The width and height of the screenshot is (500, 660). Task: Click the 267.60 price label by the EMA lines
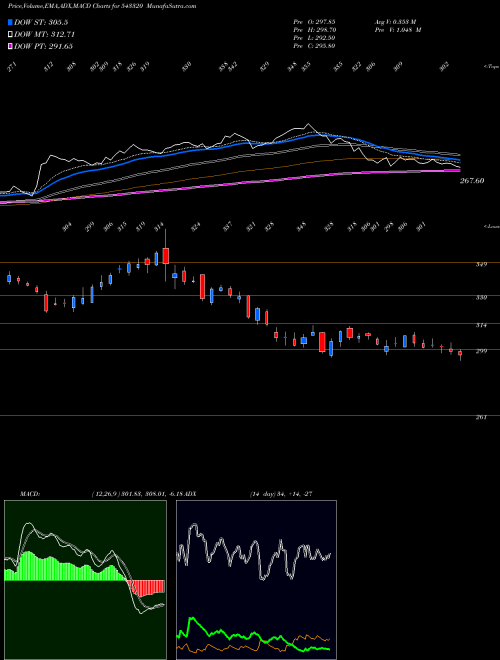[472, 181]
